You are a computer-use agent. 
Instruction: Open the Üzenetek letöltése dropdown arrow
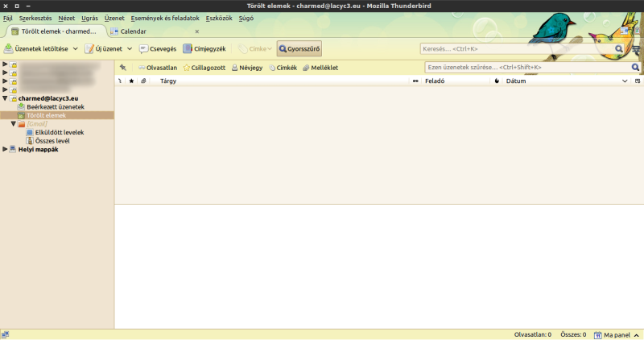tap(75, 48)
